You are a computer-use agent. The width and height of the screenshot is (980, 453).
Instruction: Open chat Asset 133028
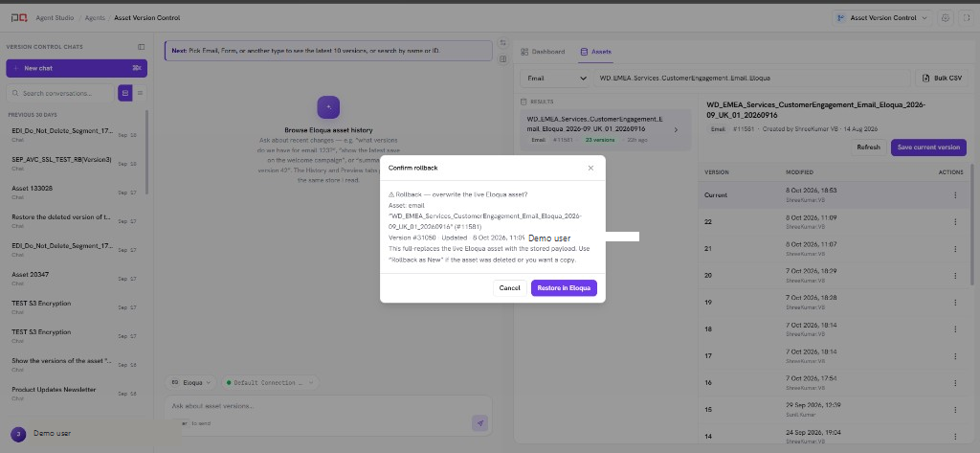pos(77,192)
